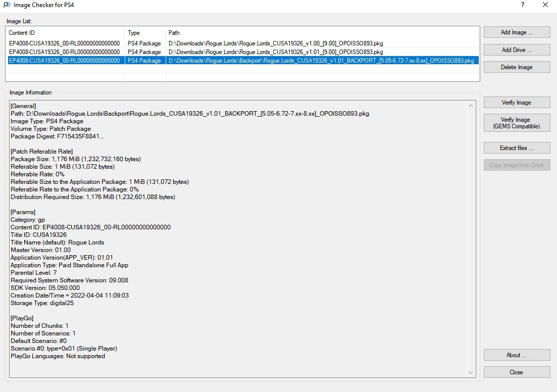
Task: Sort by Content ID column header
Action: (65, 33)
